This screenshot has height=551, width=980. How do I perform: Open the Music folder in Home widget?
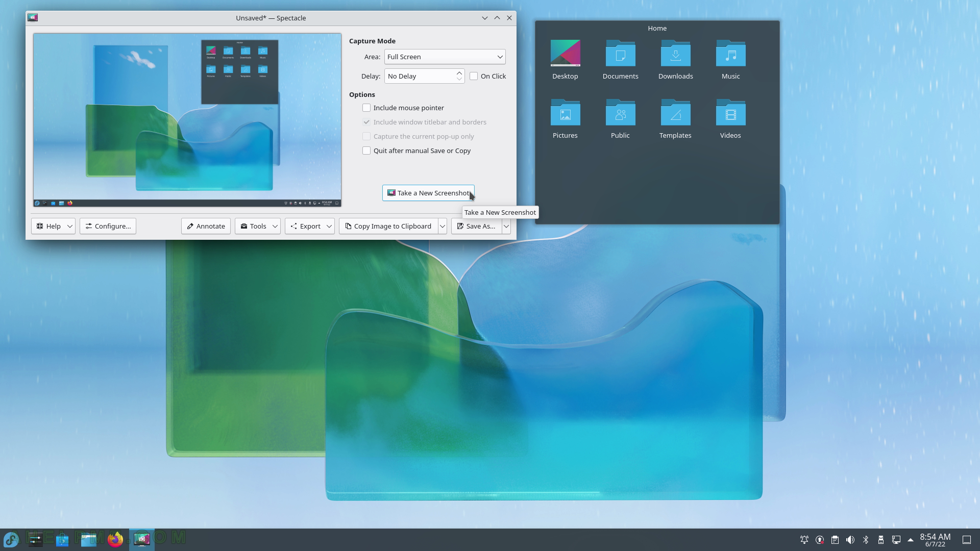(730, 60)
